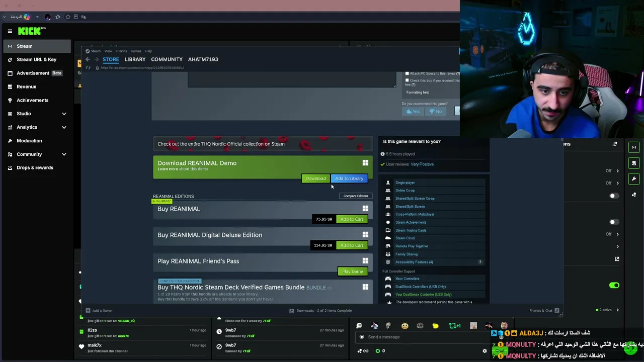Open the Games menu in Steam
This screenshot has width=644, height=362.
click(x=136, y=51)
